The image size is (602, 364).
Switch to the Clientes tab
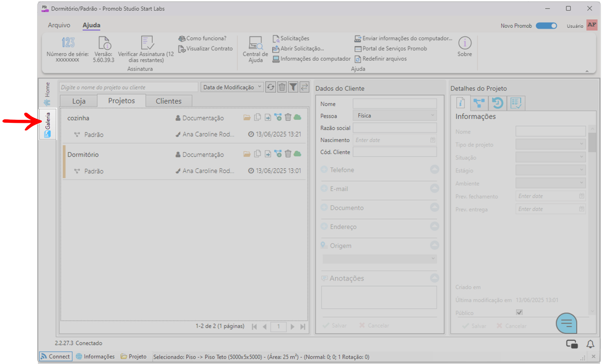(168, 101)
